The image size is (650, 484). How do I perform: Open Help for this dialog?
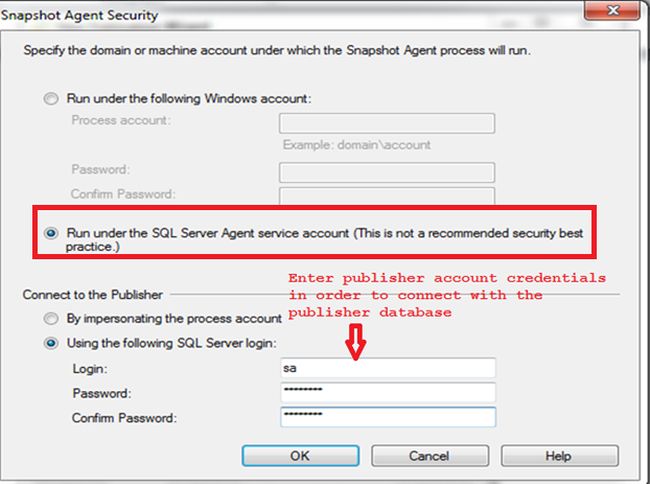tap(557, 455)
